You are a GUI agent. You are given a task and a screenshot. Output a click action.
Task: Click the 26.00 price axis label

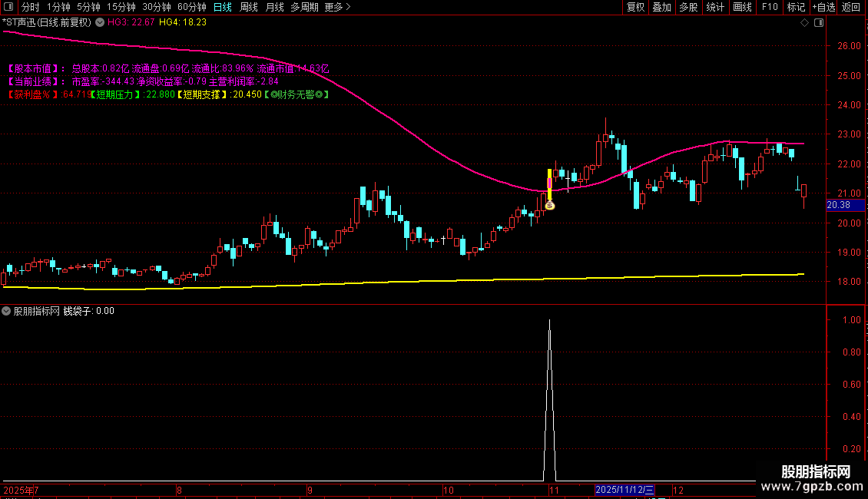[849, 46]
